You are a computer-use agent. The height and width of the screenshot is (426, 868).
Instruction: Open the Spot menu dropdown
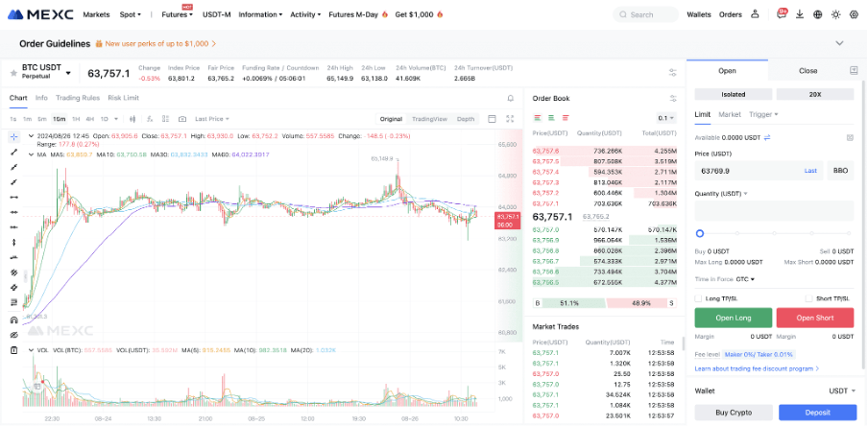pos(130,14)
